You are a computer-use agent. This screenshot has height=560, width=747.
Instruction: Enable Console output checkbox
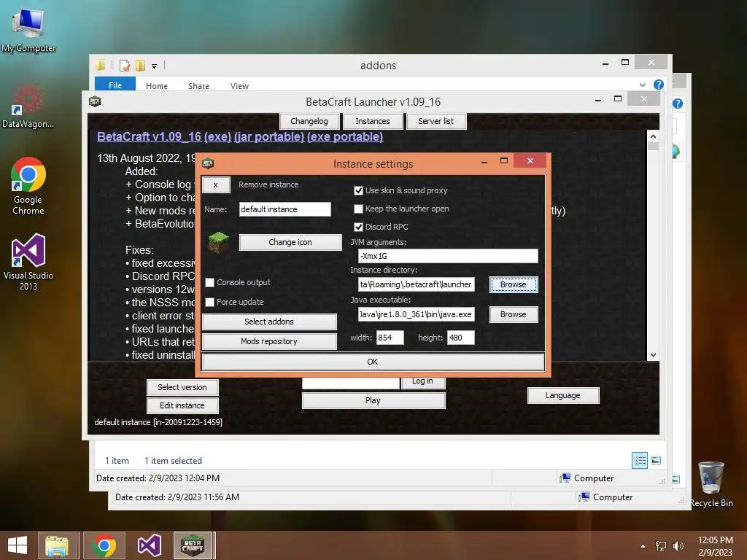coord(209,282)
